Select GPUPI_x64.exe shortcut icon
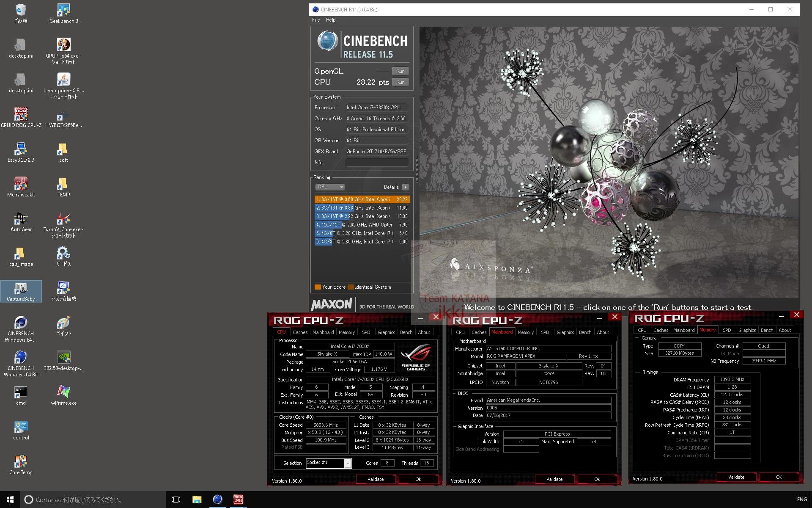 [x=63, y=51]
